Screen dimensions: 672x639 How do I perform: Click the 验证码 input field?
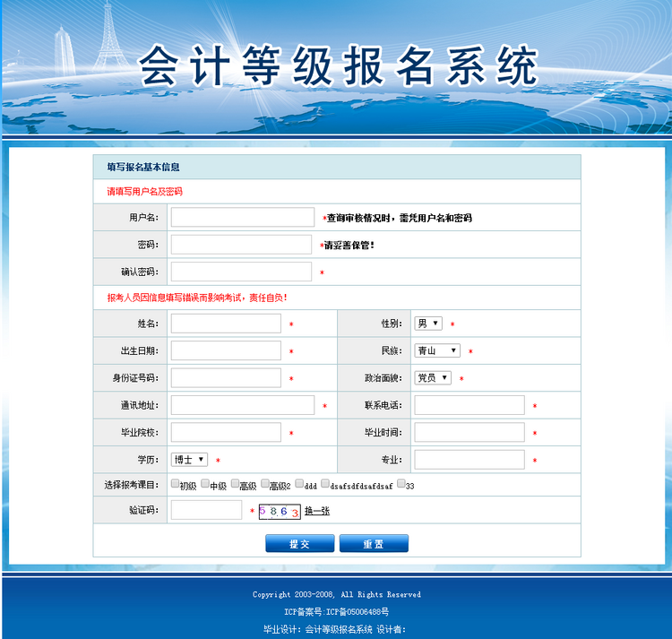click(x=206, y=510)
